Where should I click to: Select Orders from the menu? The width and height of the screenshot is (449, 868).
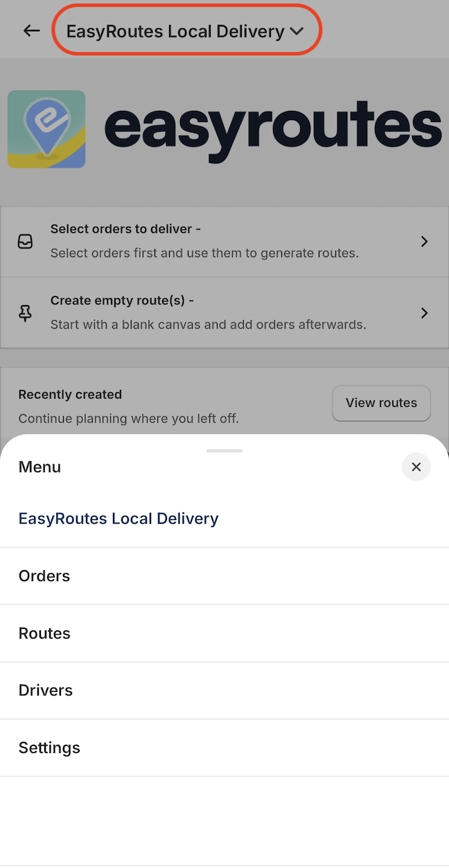[x=44, y=576]
